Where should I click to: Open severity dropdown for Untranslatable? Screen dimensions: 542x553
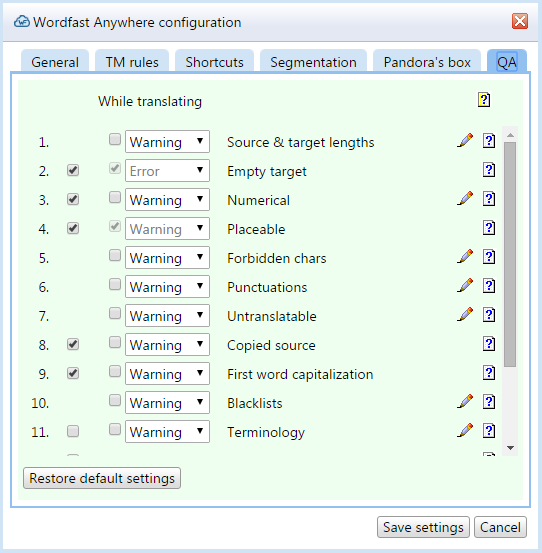tap(168, 315)
